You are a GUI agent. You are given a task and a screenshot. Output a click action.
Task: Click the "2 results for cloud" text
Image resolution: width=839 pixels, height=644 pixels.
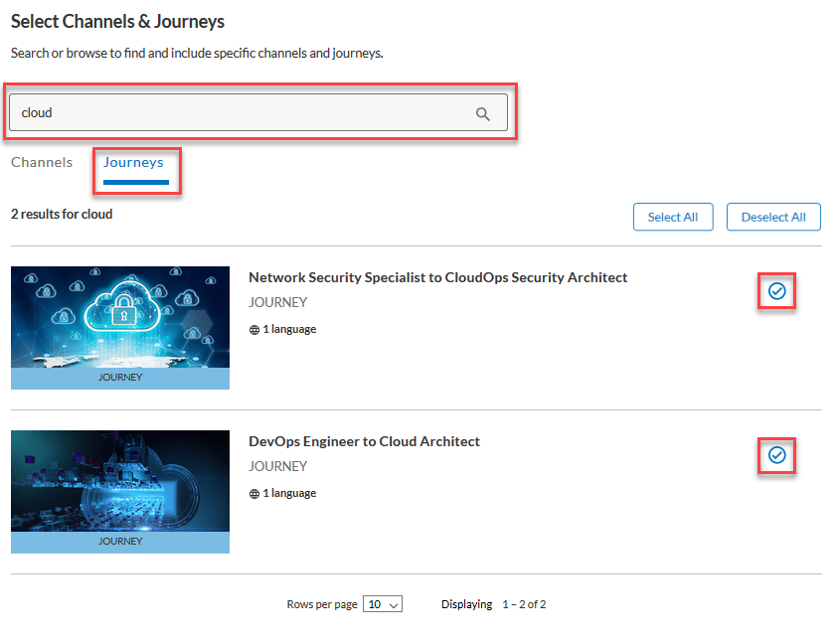62,214
